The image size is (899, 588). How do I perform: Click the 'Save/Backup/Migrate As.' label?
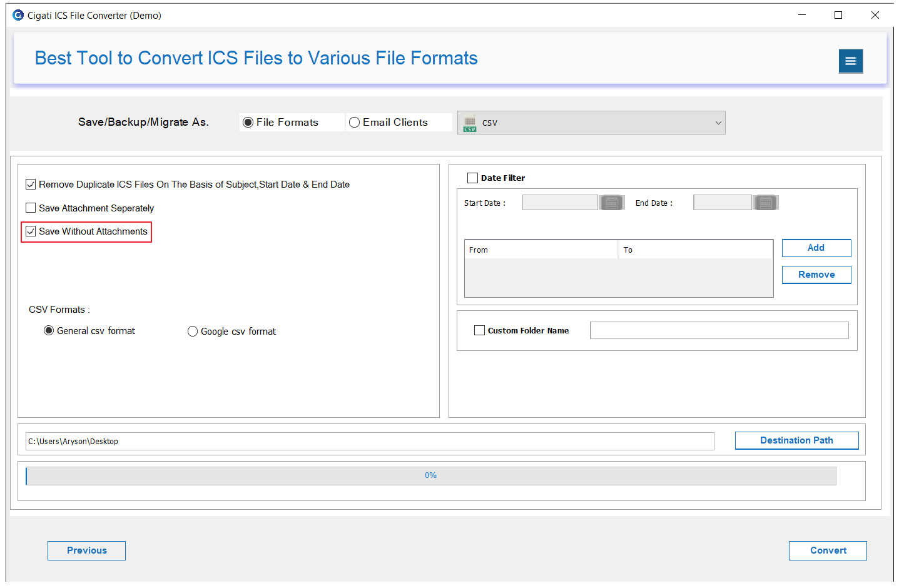[143, 122]
